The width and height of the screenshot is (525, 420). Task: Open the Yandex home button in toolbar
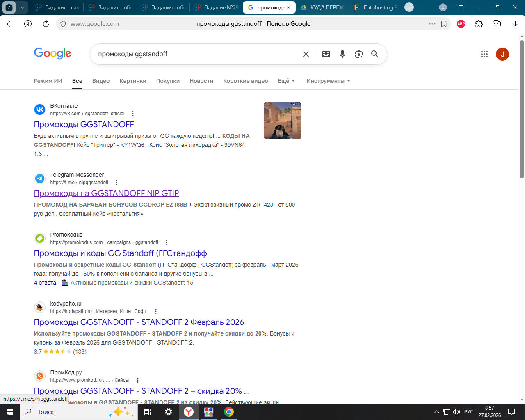click(28, 24)
